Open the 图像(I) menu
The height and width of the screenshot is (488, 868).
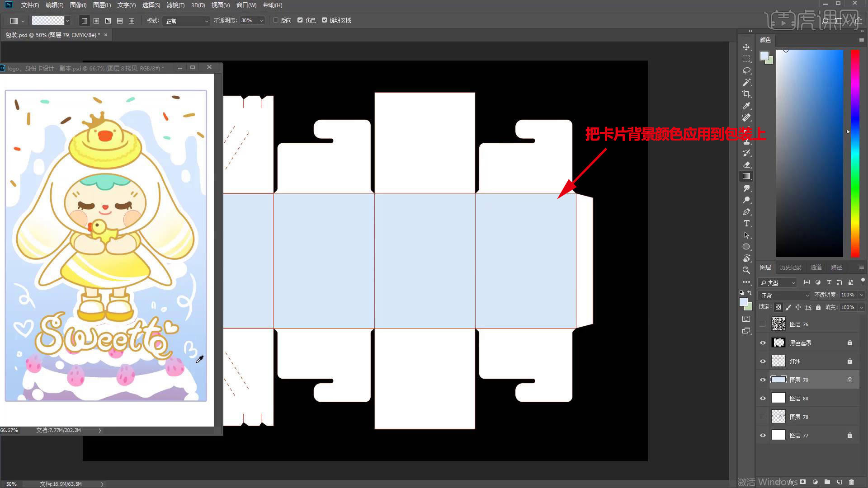(x=78, y=5)
